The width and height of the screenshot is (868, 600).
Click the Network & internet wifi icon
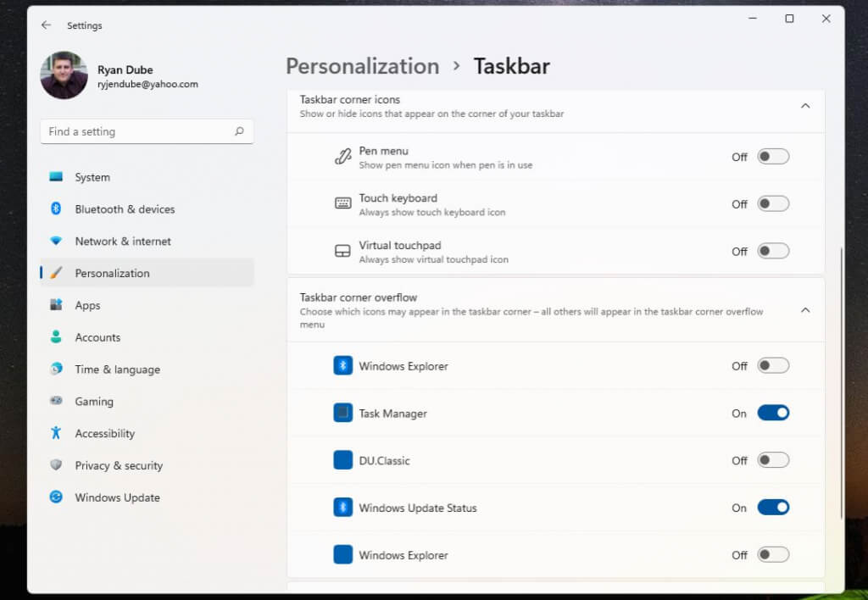pyautogui.click(x=56, y=242)
